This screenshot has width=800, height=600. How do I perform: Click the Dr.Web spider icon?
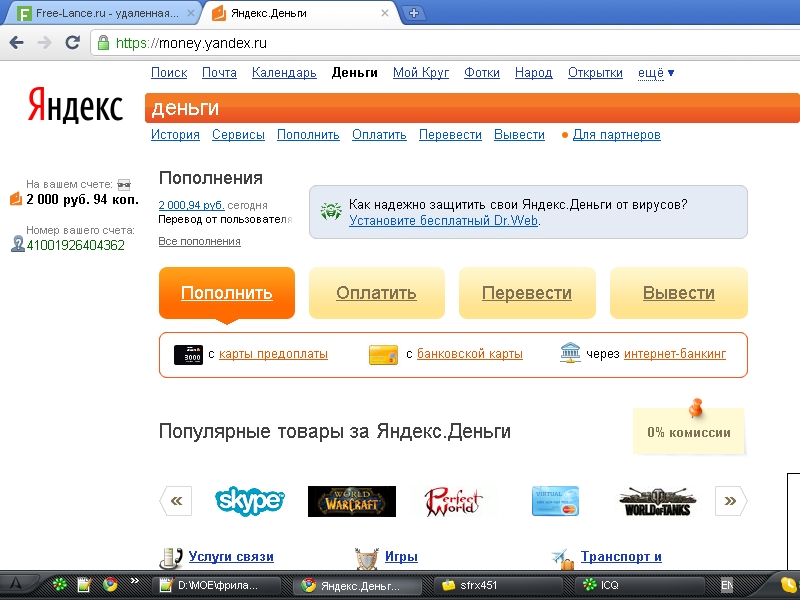click(331, 211)
